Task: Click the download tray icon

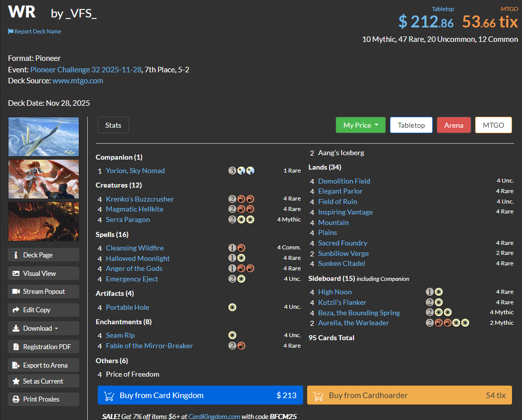Action: coord(15,328)
